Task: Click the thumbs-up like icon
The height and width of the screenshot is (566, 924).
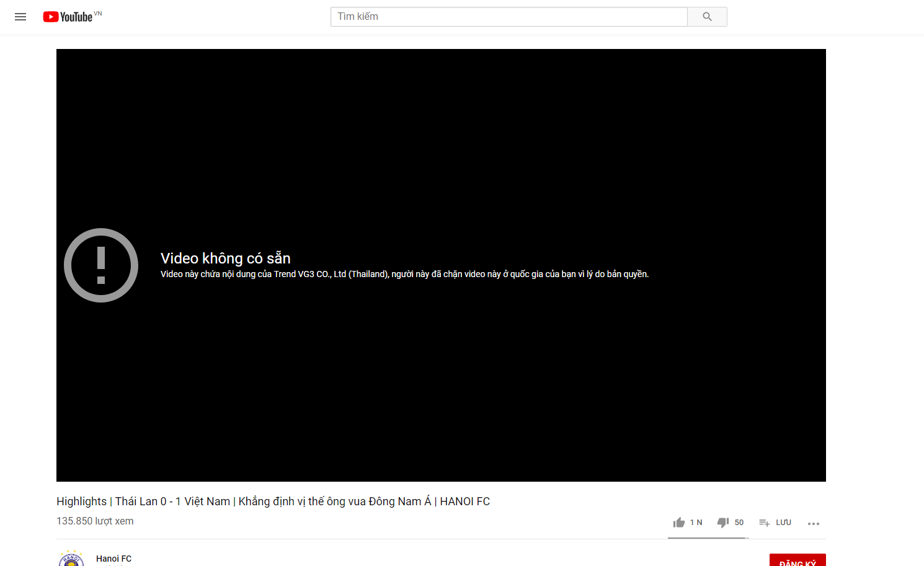Action: tap(679, 522)
